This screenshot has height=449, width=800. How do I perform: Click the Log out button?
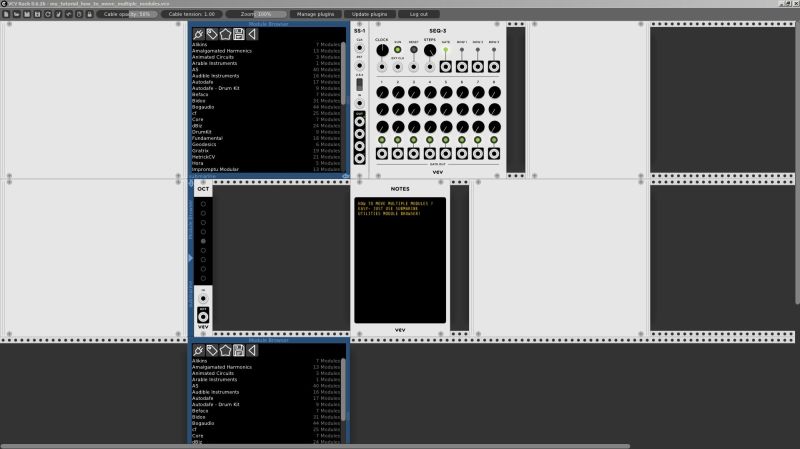click(419, 14)
